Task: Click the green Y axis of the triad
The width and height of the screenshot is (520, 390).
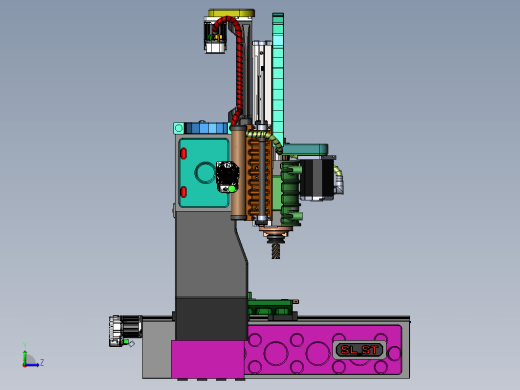Action: 25,354
